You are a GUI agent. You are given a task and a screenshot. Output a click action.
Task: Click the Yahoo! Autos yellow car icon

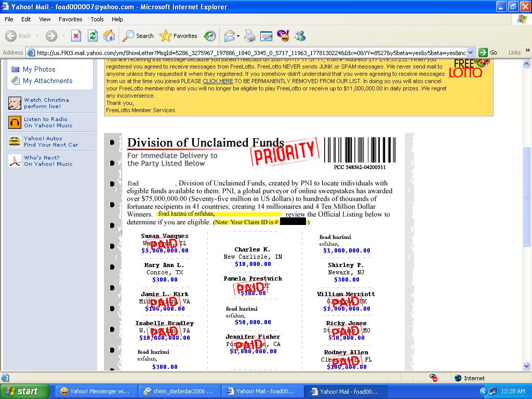click(15, 141)
